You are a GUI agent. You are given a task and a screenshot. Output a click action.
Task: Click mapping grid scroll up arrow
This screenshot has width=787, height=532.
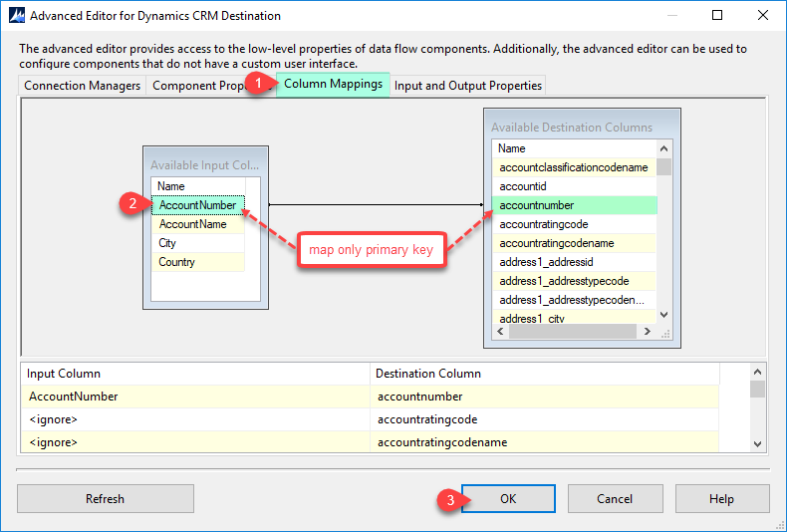click(x=758, y=372)
